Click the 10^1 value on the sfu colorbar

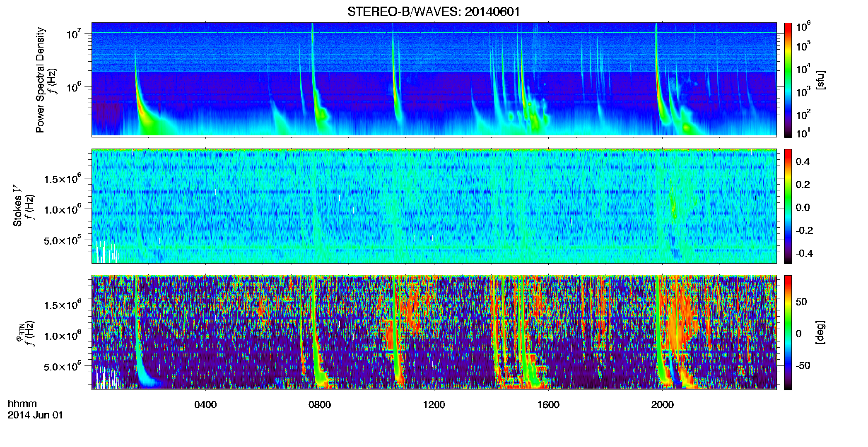[x=803, y=133]
